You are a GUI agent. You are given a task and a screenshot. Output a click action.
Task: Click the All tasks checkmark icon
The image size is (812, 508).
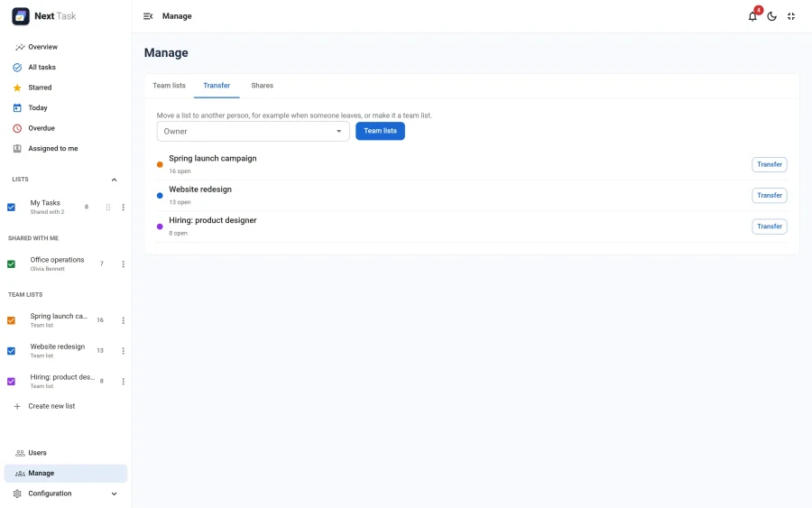17,68
